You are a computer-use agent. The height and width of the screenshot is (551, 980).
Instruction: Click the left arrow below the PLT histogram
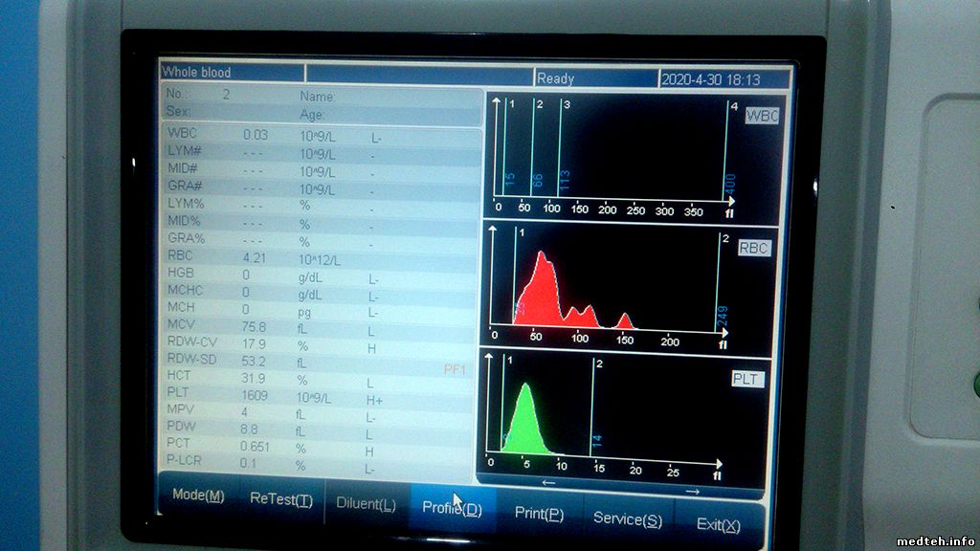coord(547,483)
